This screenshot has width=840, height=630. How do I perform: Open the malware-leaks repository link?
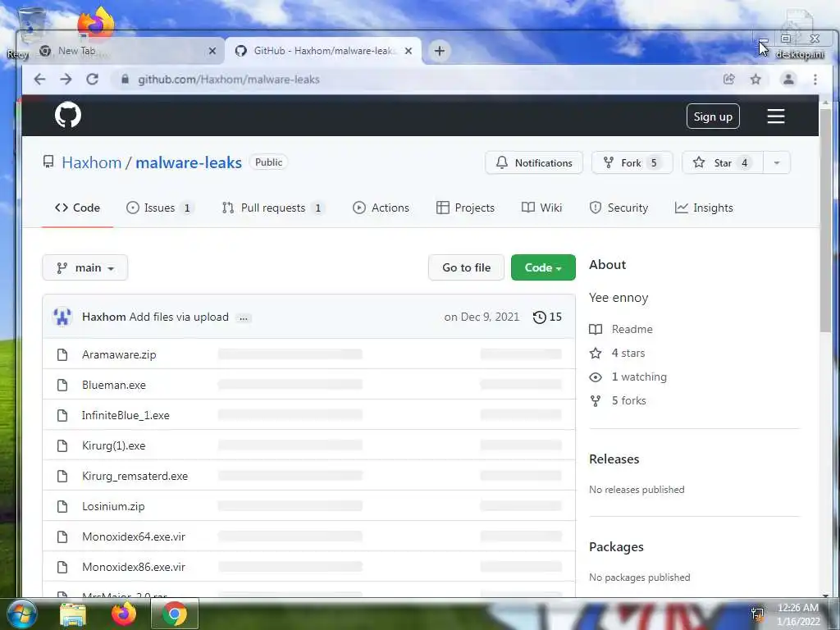[x=189, y=162]
